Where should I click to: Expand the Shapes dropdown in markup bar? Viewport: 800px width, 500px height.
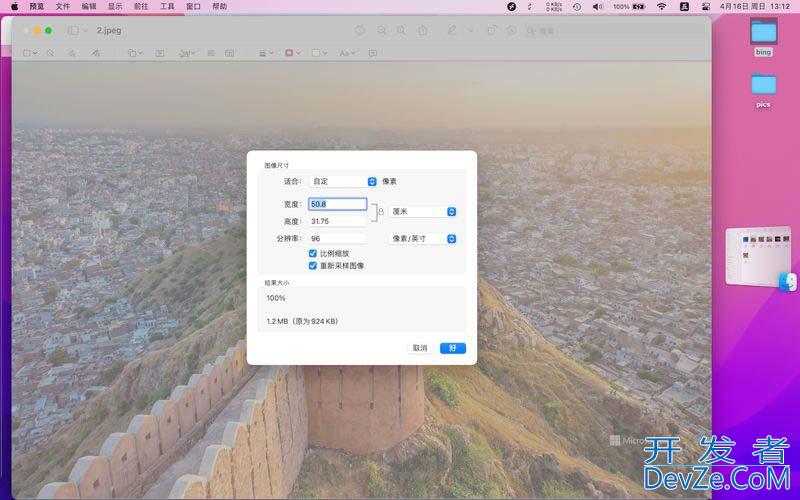[x=135, y=53]
